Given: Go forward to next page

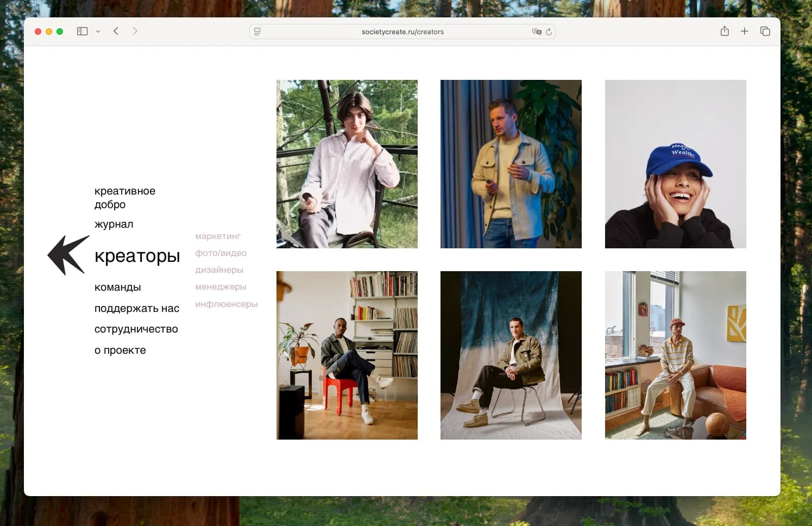Looking at the screenshot, I should 135,31.
